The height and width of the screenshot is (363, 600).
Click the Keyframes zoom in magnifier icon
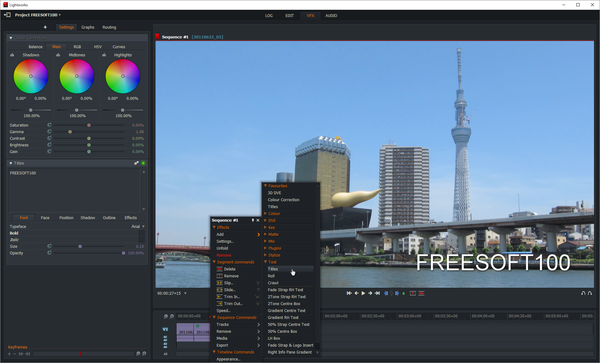[x=138, y=354]
